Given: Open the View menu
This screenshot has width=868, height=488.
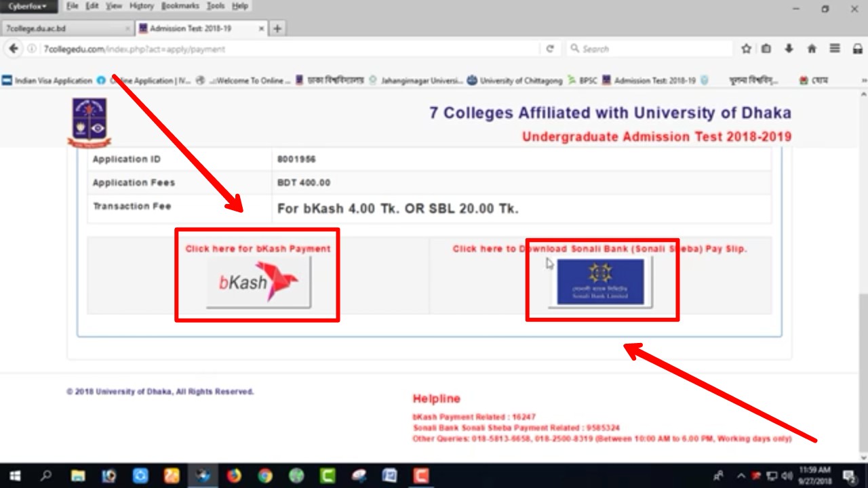Looking at the screenshot, I should coord(114,5).
